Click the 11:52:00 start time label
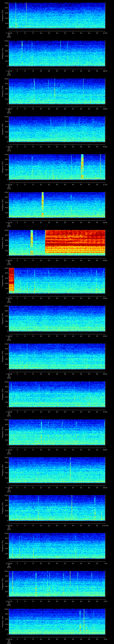 point(9,261)
